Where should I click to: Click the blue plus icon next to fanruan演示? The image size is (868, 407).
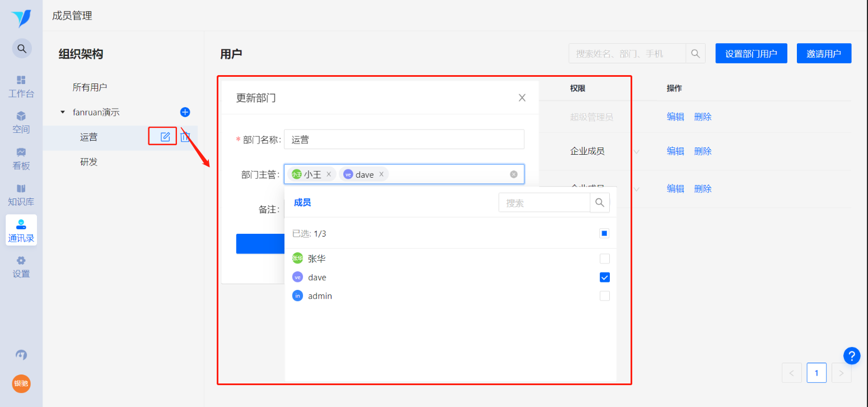185,112
